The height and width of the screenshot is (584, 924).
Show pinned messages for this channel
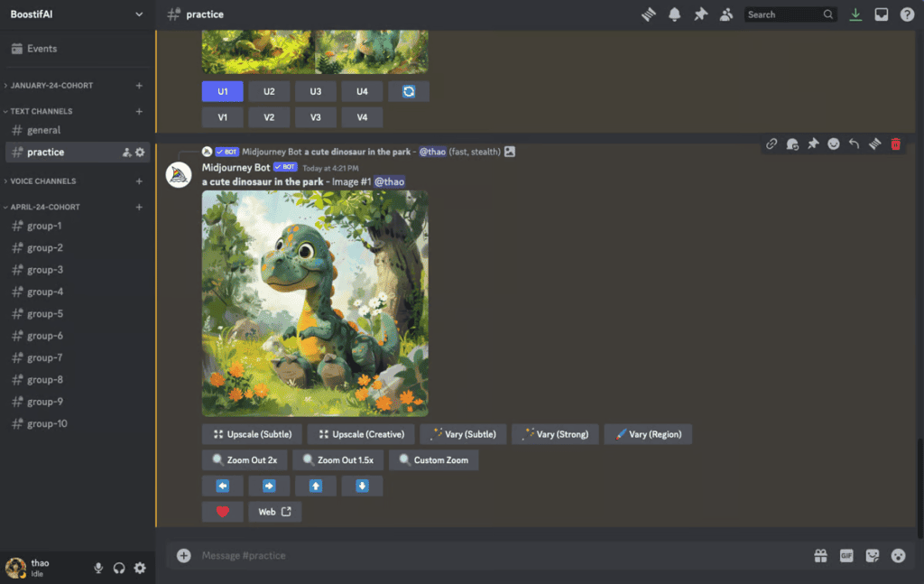[700, 14]
